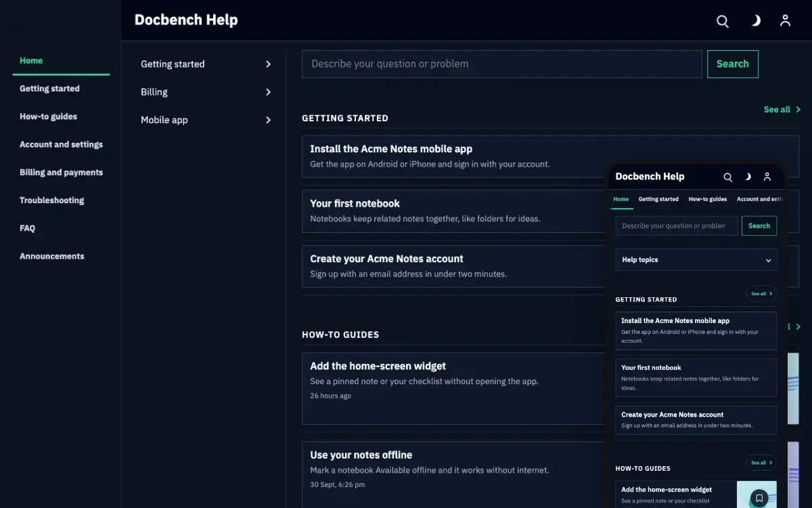This screenshot has width=812, height=508.
Task: Open mobile card Install the Acme Notes mobile app
Action: [696, 331]
